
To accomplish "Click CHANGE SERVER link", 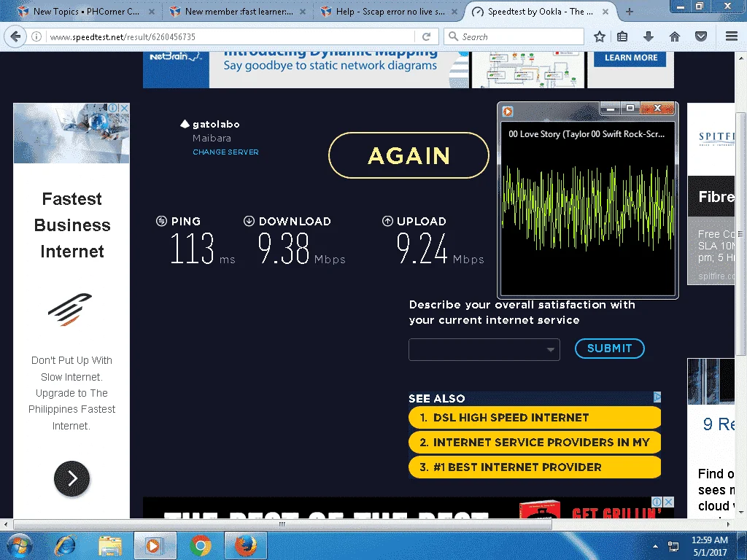I will [225, 152].
